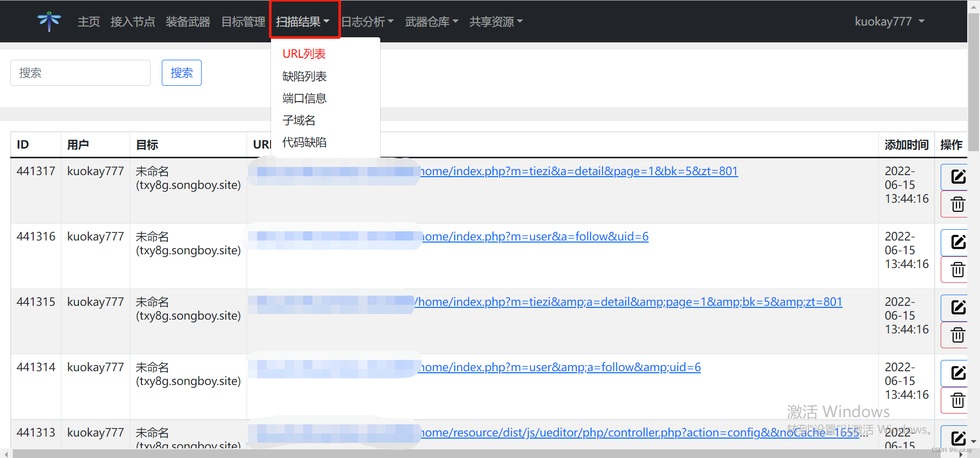Open the tiezi &amp; detail link in row 441315

629,302
